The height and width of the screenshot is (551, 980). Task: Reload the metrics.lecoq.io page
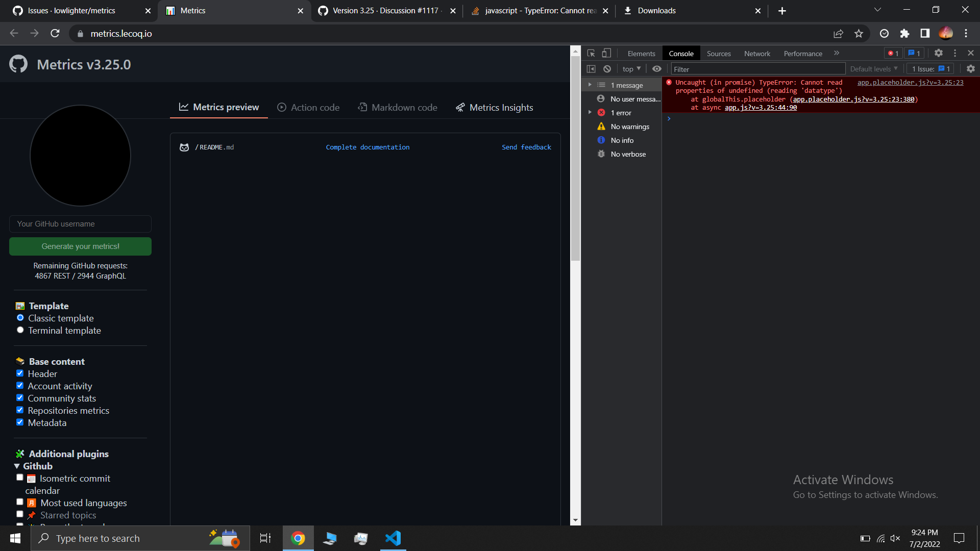(x=55, y=33)
